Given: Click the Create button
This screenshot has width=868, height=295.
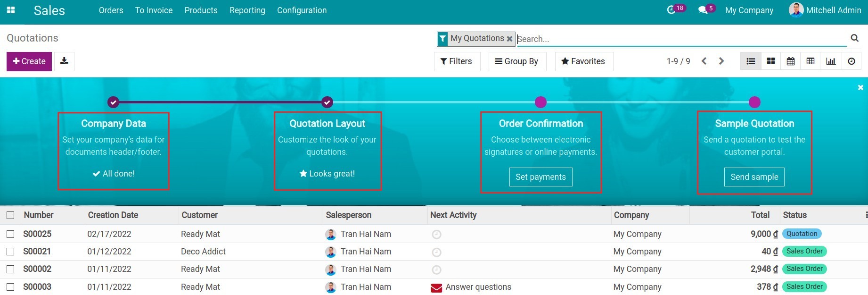Looking at the screenshot, I should [29, 61].
